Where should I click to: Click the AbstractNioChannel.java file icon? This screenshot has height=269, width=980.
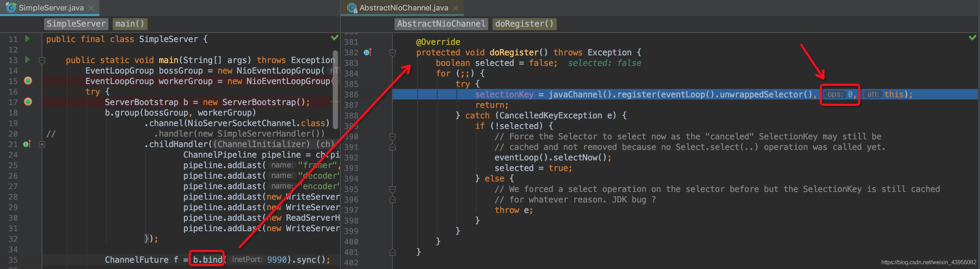(352, 8)
